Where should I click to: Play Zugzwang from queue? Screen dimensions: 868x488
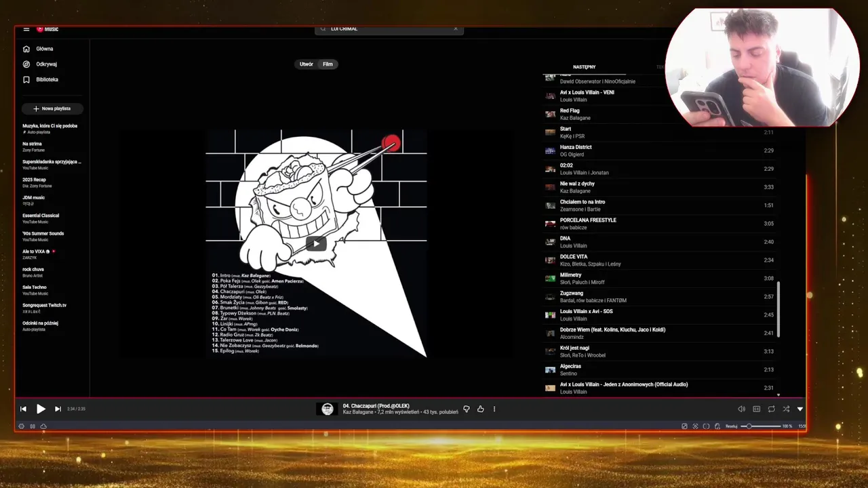(x=661, y=297)
